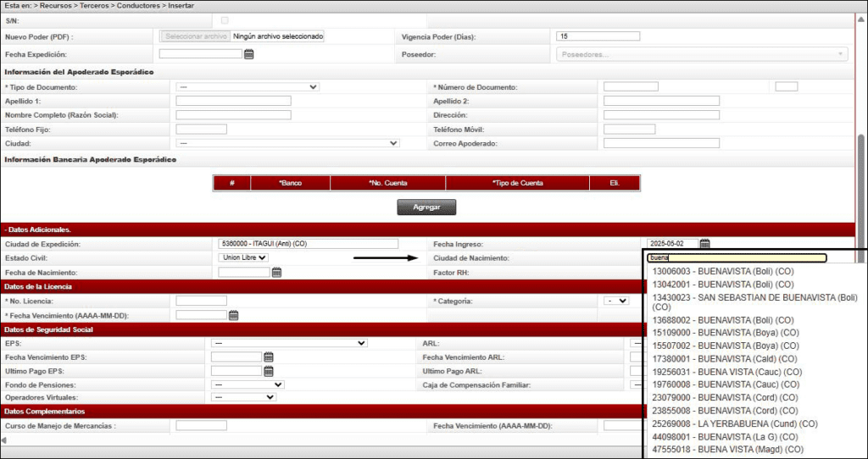Click the Agregar button
Image resolution: width=868 pixels, height=459 pixels.
[426, 207]
